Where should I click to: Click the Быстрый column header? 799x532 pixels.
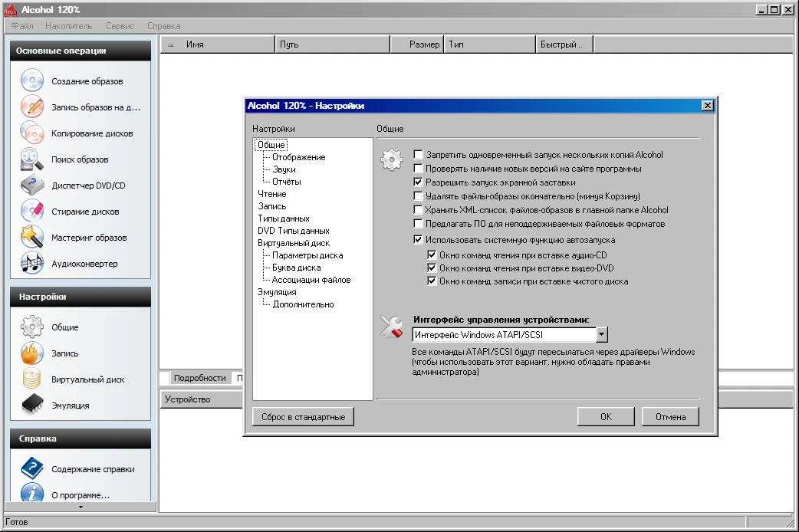pyautogui.click(x=564, y=44)
